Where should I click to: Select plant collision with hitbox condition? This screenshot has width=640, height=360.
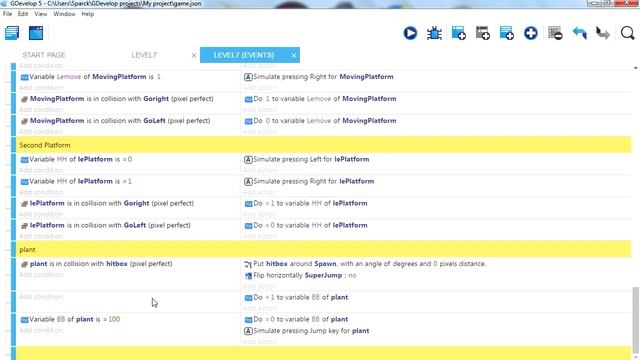[x=96, y=264]
